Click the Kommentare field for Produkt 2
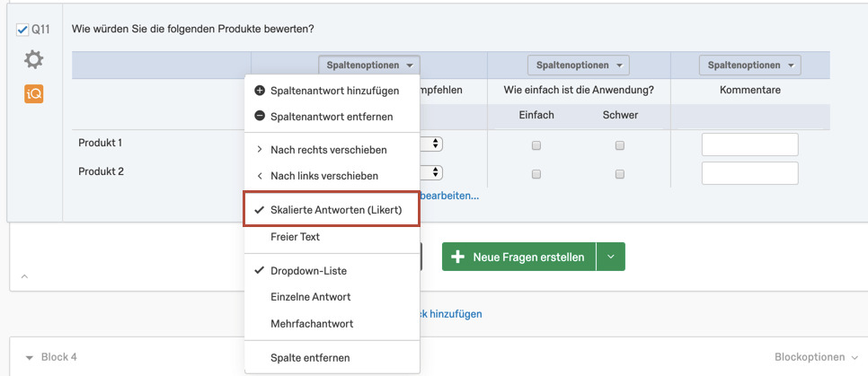This screenshot has height=376, width=868. tap(750, 173)
